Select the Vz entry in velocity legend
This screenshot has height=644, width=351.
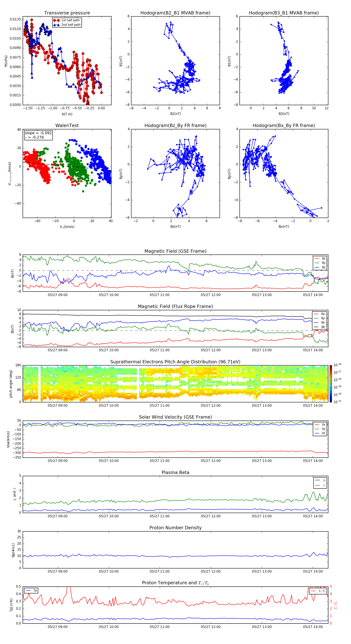[320, 433]
